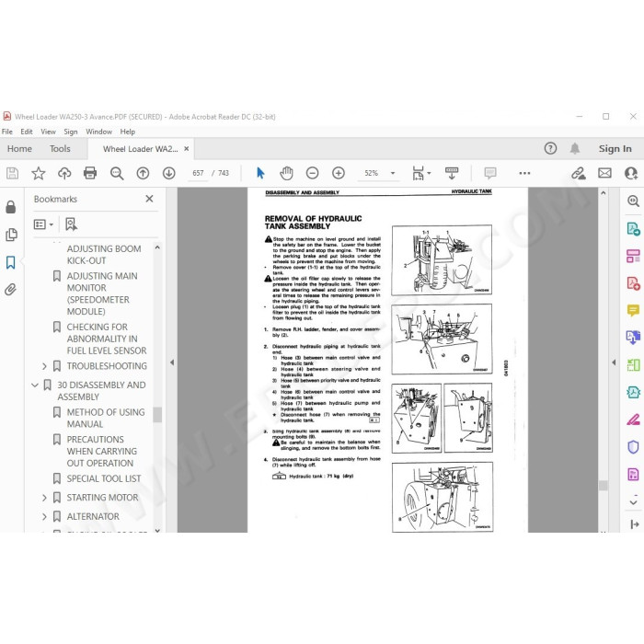Image resolution: width=644 pixels, height=644 pixels.
Task: Switch to the Home tab
Action: tap(19, 149)
